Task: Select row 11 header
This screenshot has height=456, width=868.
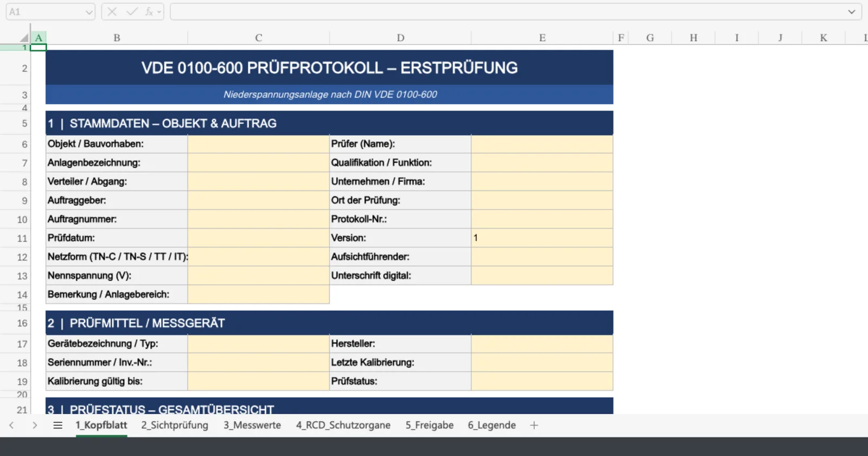Action: point(15,238)
